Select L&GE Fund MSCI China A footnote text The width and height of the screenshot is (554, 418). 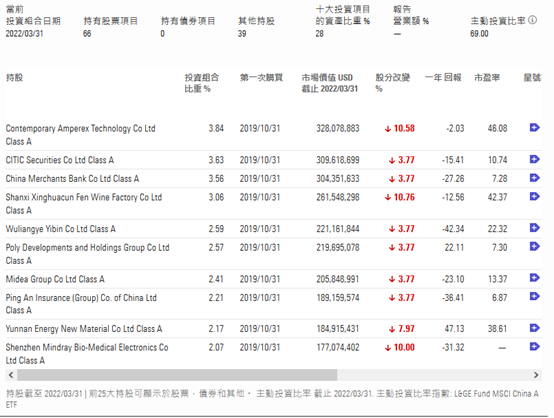tap(272, 399)
